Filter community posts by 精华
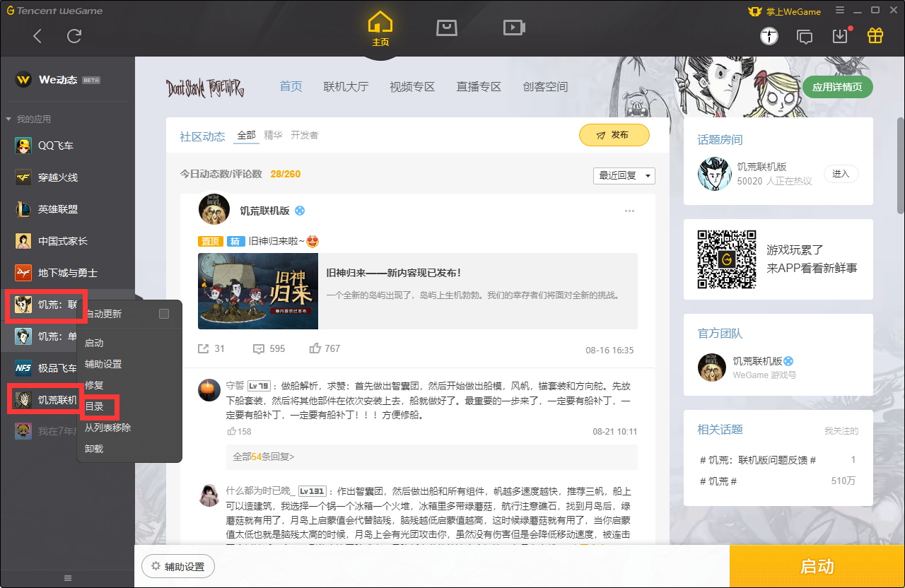905x588 pixels. [x=273, y=135]
